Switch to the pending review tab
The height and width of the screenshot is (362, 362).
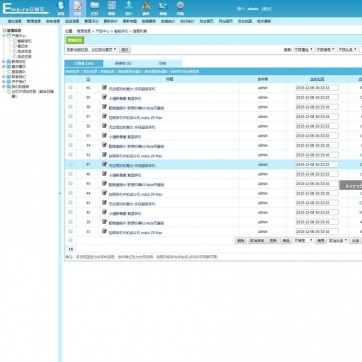123,63
